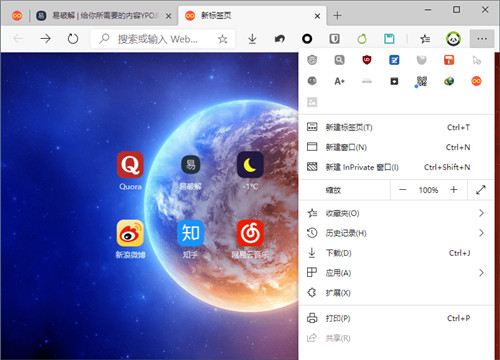Click the gray shell-shaped extension icon
This screenshot has width=500, height=360.
422,60
